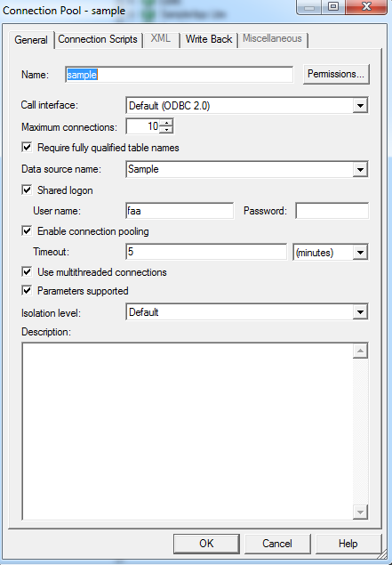Open the Write Back tab
The image size is (392, 565).
click(x=209, y=39)
